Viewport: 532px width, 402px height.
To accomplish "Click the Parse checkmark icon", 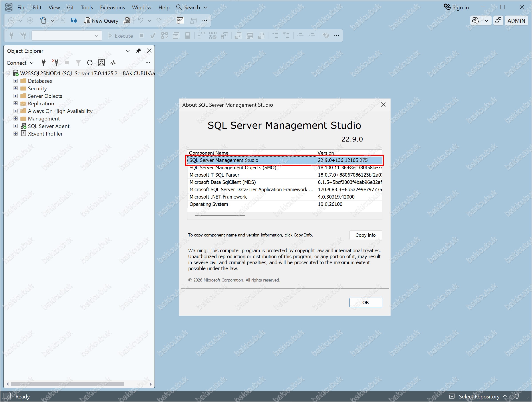I will [153, 36].
